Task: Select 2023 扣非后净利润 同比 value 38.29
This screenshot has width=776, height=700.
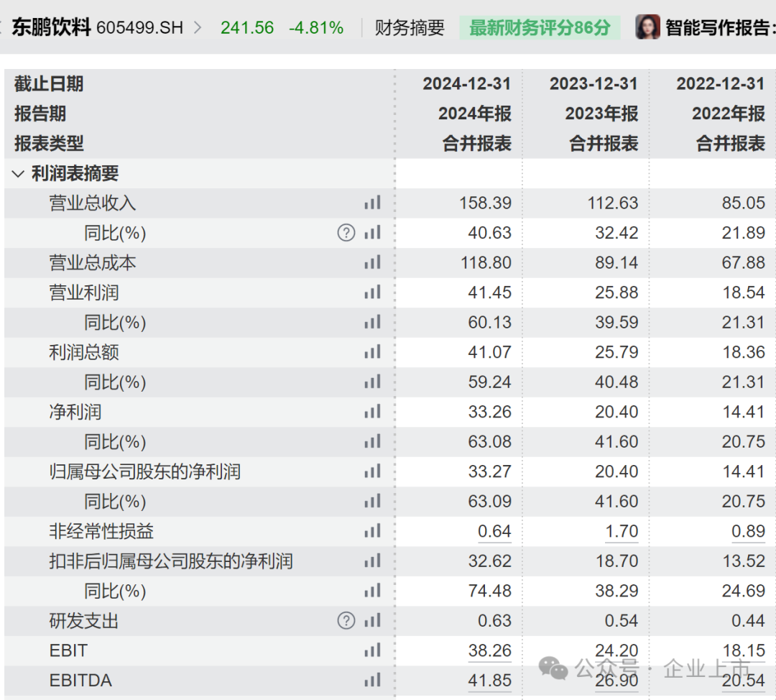Action: click(x=616, y=591)
